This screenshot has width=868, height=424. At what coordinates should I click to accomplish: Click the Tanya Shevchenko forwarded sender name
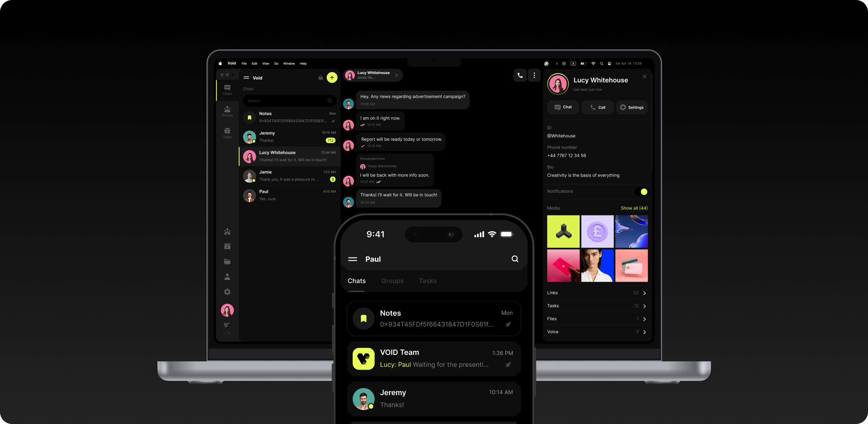(382, 166)
